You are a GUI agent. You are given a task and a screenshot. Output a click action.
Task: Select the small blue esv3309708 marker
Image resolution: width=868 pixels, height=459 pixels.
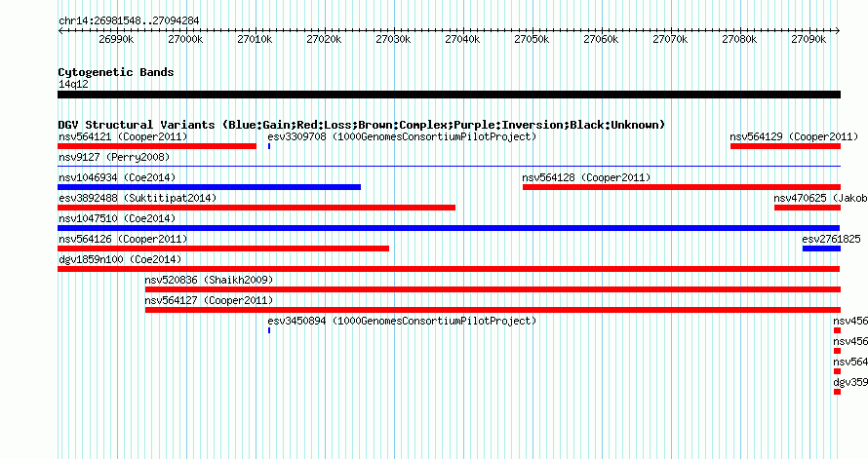[269, 146]
